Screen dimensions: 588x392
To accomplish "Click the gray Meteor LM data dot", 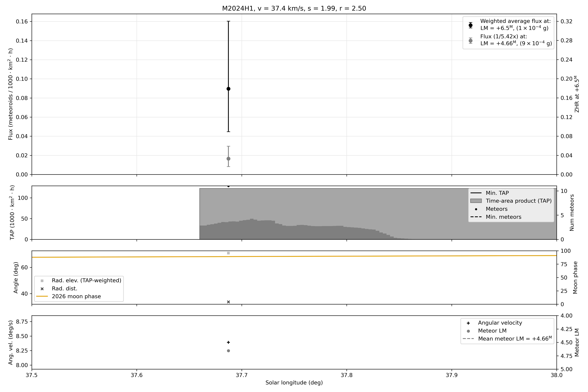I will click(x=228, y=351).
